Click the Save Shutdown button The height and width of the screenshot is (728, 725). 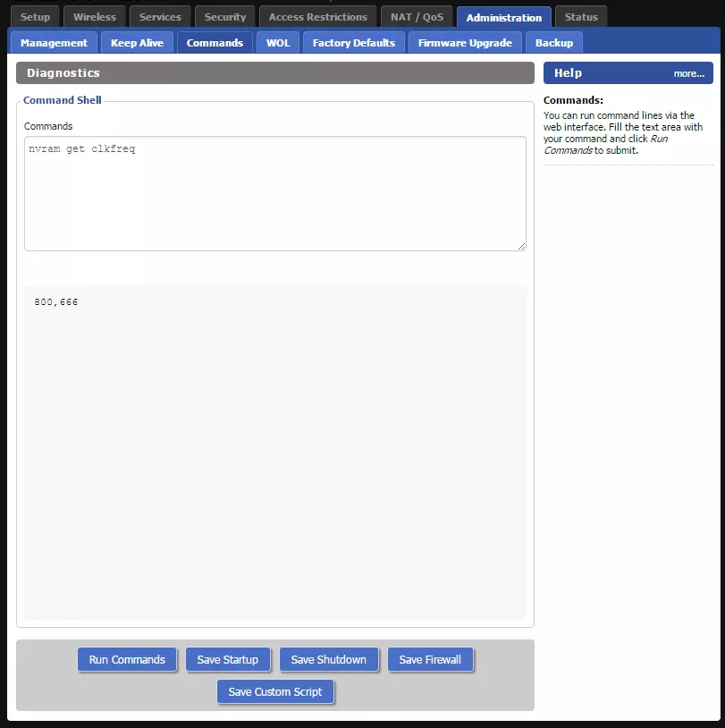329,660
